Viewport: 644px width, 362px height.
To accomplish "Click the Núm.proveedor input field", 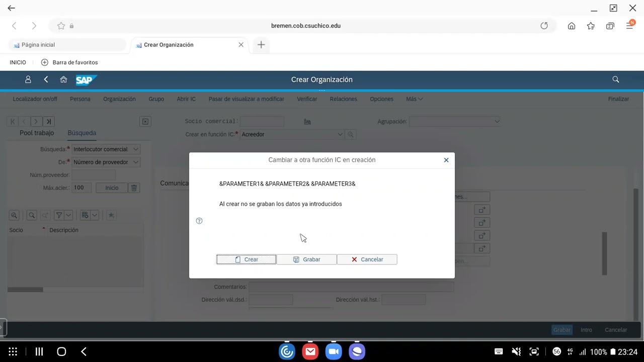I will point(94,175).
